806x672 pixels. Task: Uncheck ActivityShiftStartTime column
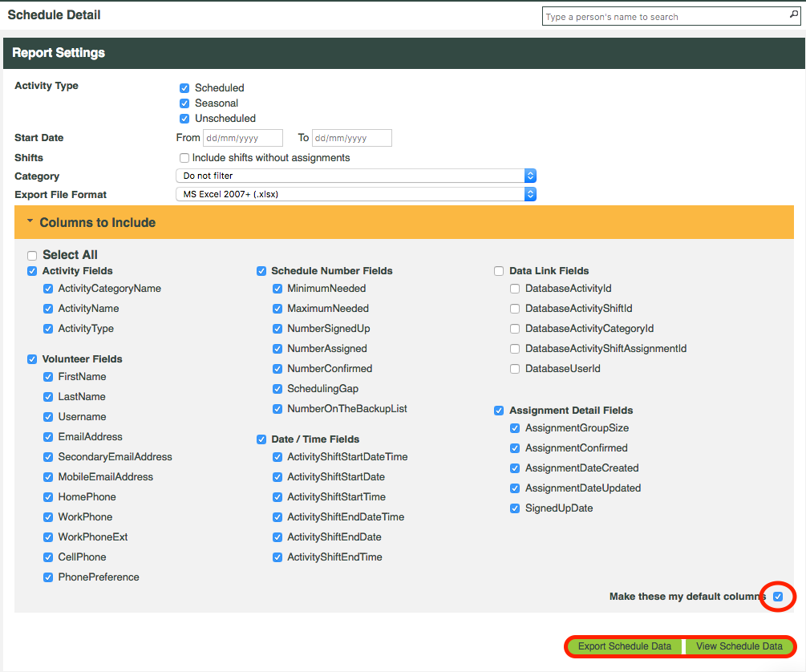tap(277, 497)
